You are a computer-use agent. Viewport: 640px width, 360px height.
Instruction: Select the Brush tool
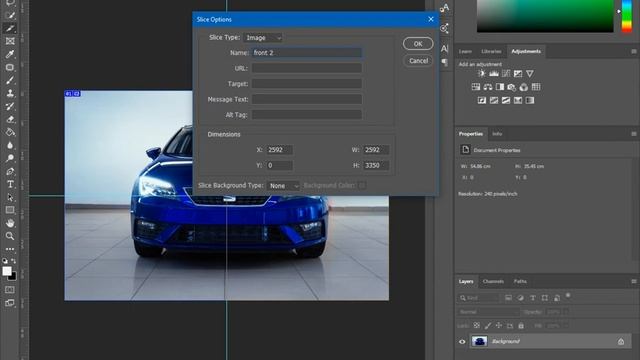tap(10, 80)
